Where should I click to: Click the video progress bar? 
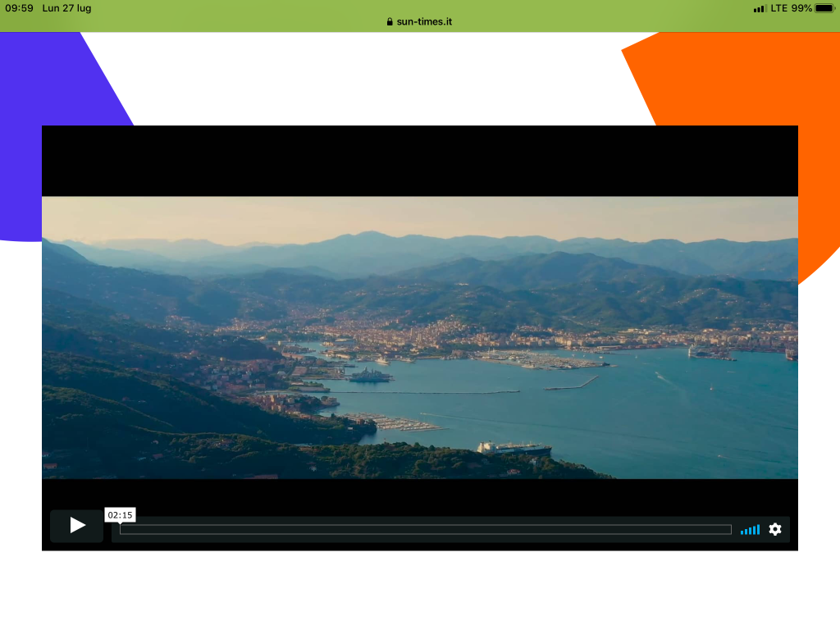425,530
